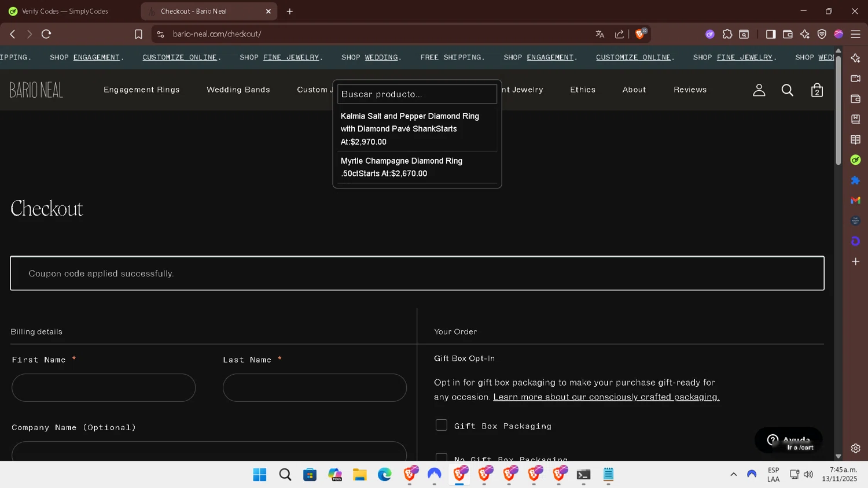Go back with the browser back arrow
This screenshot has width=868, height=488.
point(13,34)
